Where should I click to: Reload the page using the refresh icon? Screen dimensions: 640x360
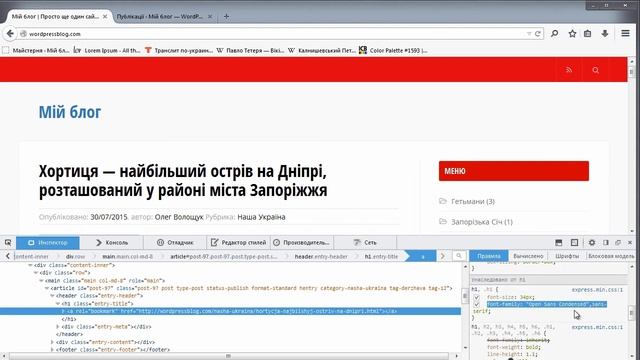[538, 34]
